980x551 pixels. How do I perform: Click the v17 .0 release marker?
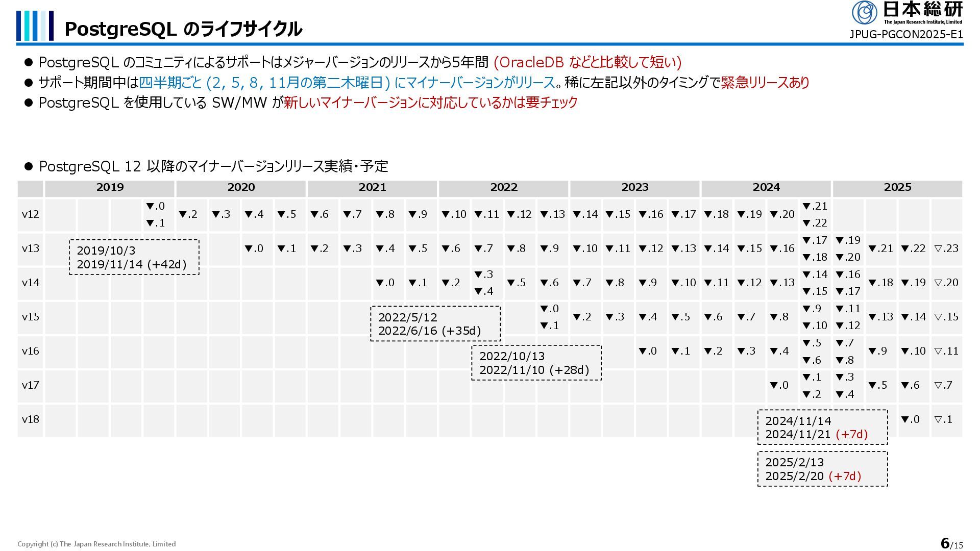tap(779, 385)
